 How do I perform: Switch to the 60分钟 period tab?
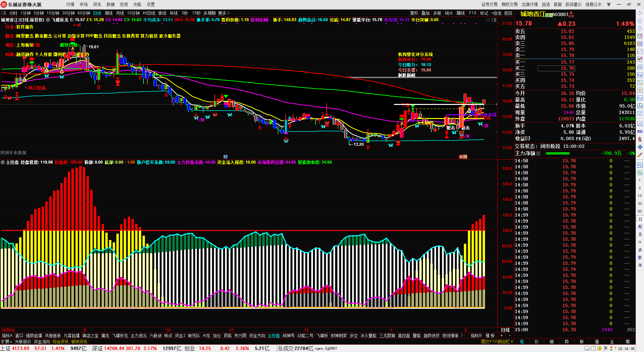[84, 13]
